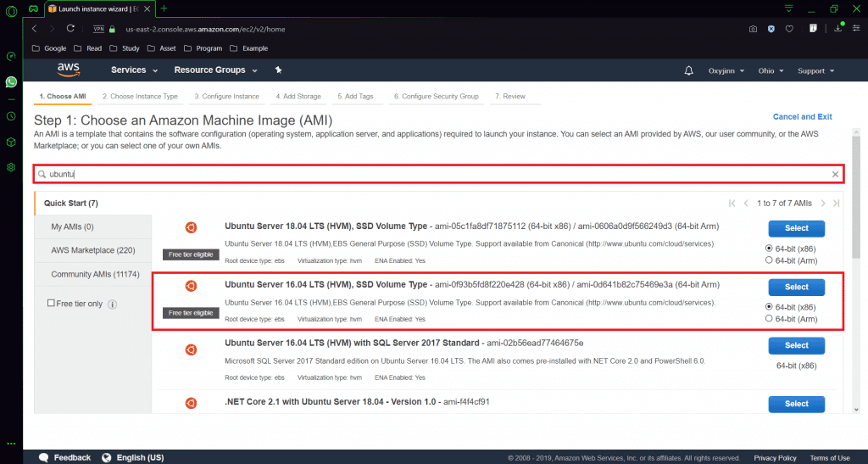
Task: Open Extensions cube icon in sidebar
Action: coord(11,143)
